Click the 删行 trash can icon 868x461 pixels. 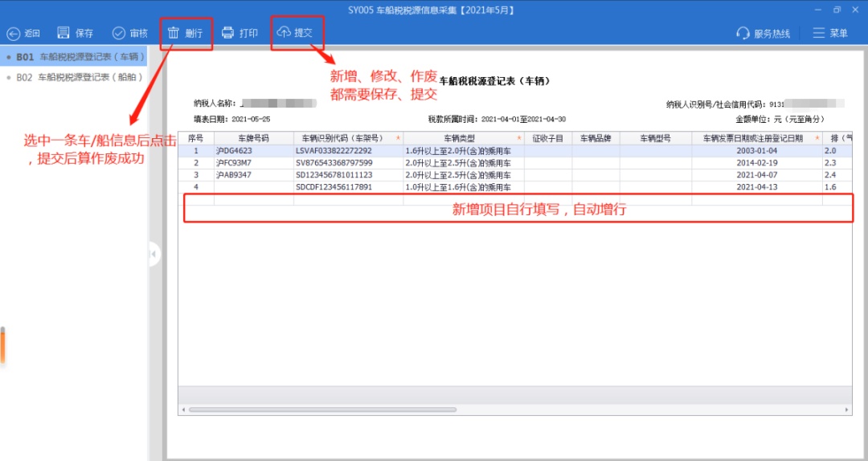pyautogui.click(x=174, y=33)
